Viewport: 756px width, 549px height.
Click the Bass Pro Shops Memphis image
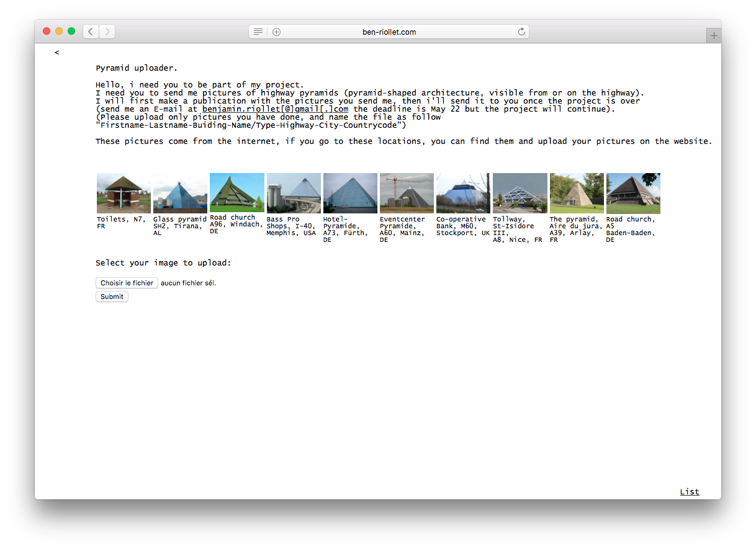click(294, 194)
